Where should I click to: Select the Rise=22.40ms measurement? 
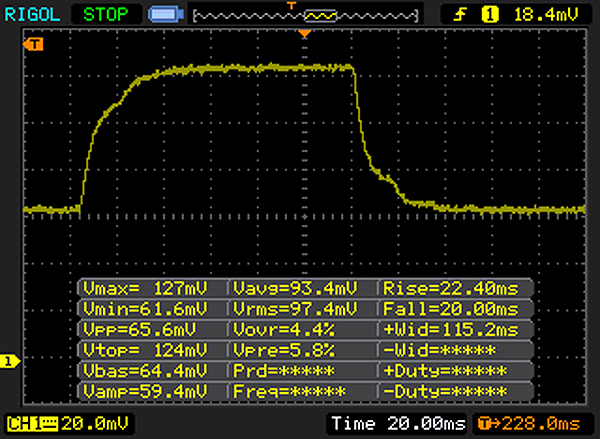click(450, 288)
